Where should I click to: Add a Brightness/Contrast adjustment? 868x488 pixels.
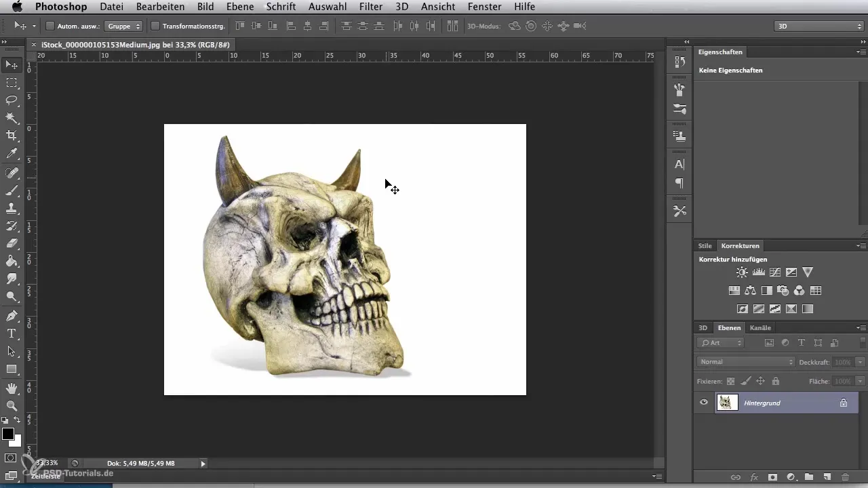(x=742, y=272)
